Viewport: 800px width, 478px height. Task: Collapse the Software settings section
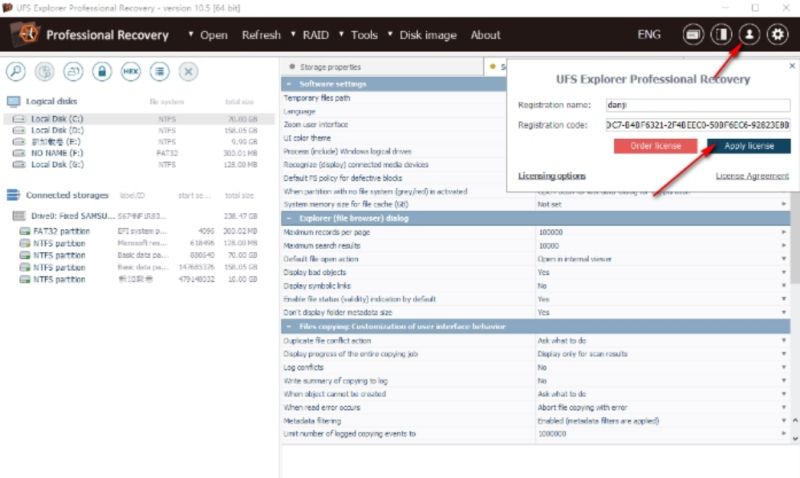(289, 84)
